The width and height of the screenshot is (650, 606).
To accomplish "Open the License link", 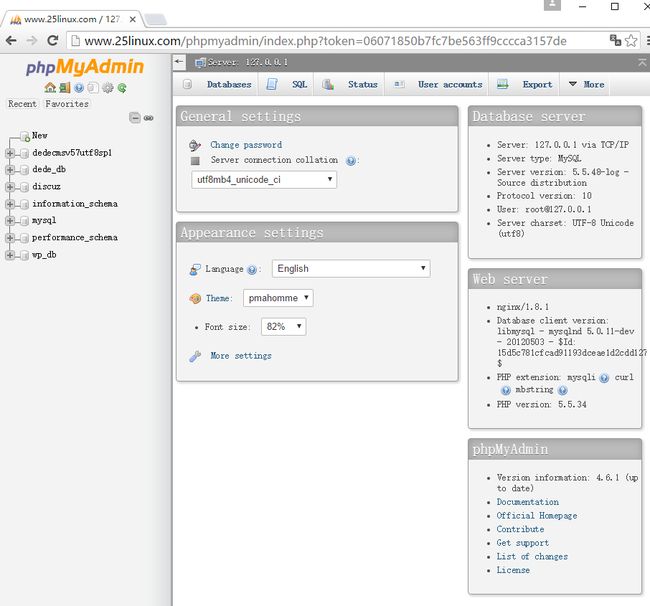I will (513, 570).
